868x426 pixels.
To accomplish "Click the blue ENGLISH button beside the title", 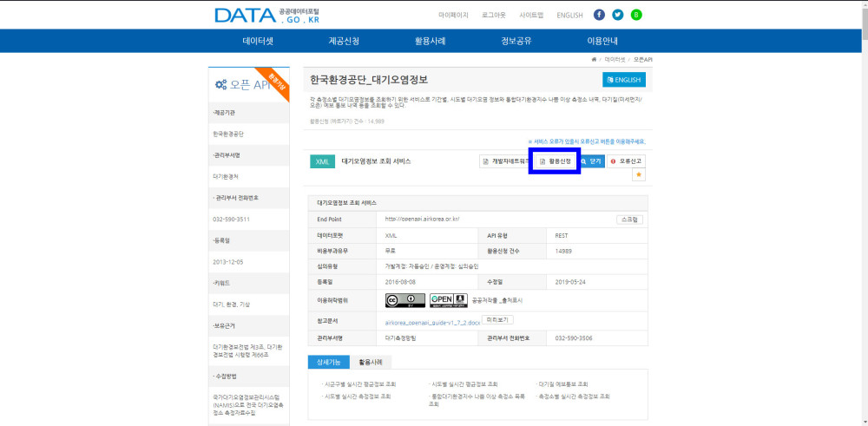I will coord(624,80).
